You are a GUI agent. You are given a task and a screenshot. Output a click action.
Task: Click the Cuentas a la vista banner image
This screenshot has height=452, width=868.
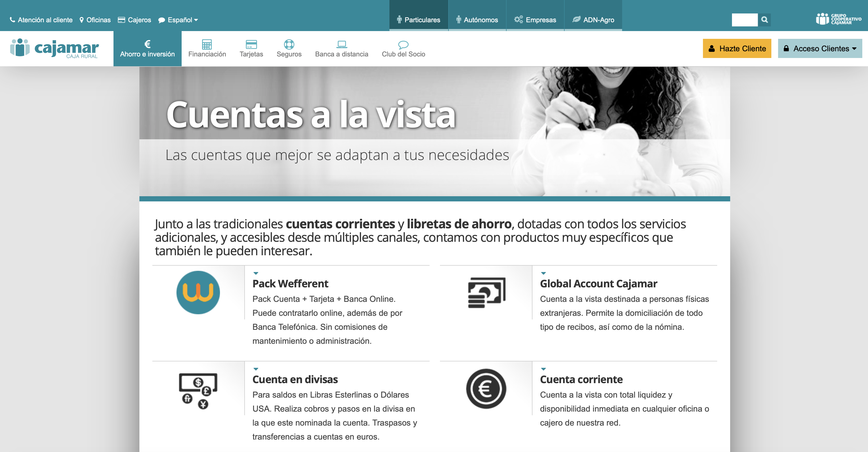point(435,131)
